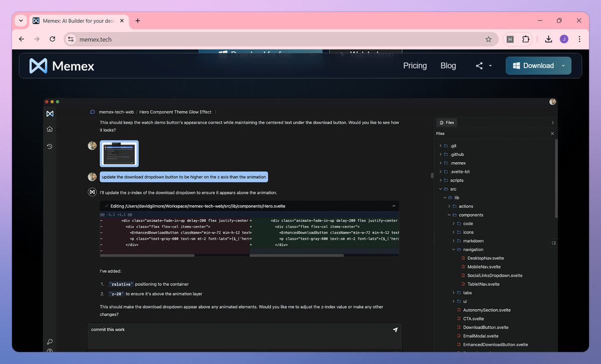601x364 pixels.
Task: Click the address bar showing memex.tech
Action: pos(280,39)
